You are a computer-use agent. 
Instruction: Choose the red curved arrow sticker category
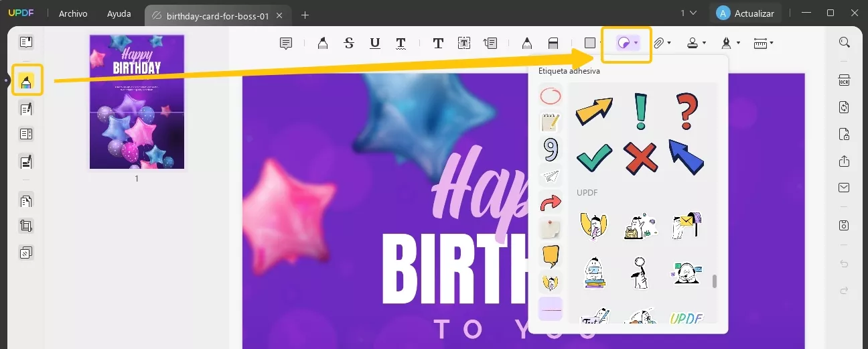coord(550,202)
